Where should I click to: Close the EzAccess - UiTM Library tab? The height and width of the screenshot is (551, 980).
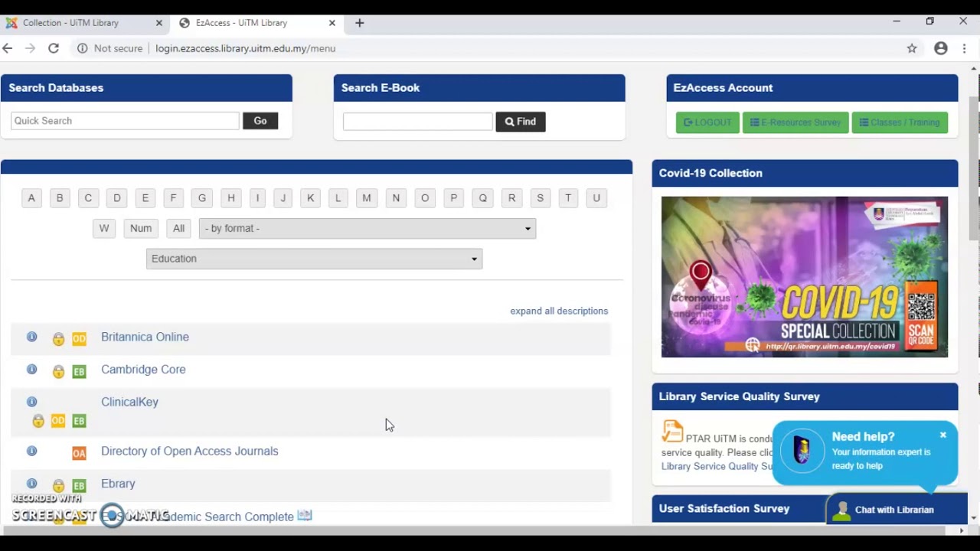pyautogui.click(x=332, y=23)
